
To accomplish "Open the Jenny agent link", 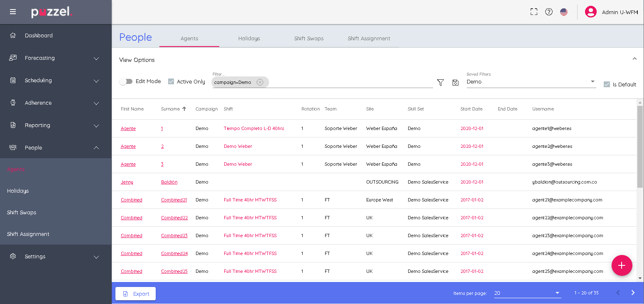I will pyautogui.click(x=127, y=182).
